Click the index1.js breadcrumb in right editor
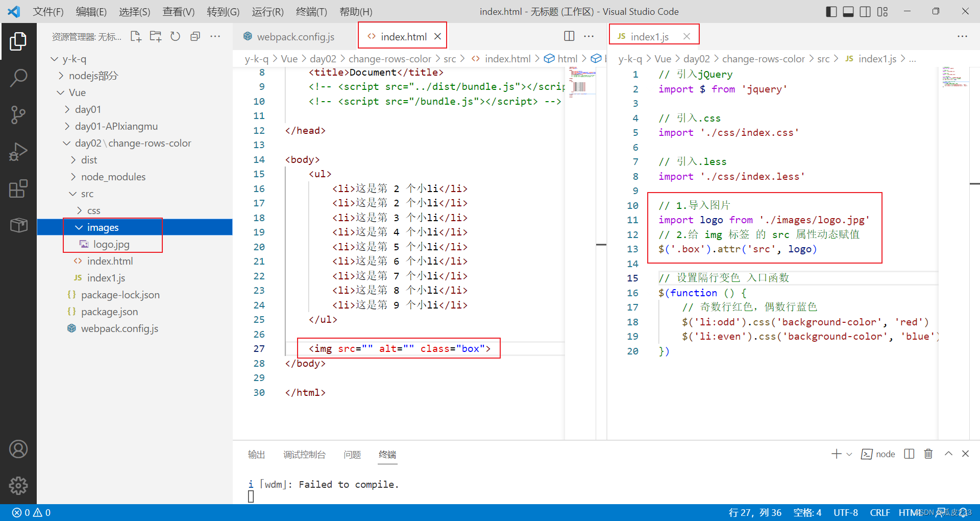 coord(877,59)
